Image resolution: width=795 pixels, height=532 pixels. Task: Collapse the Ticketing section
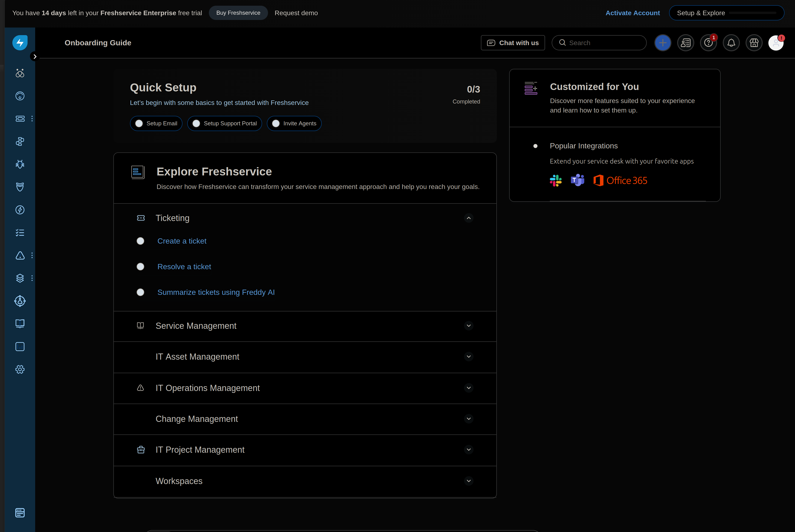coord(469,218)
